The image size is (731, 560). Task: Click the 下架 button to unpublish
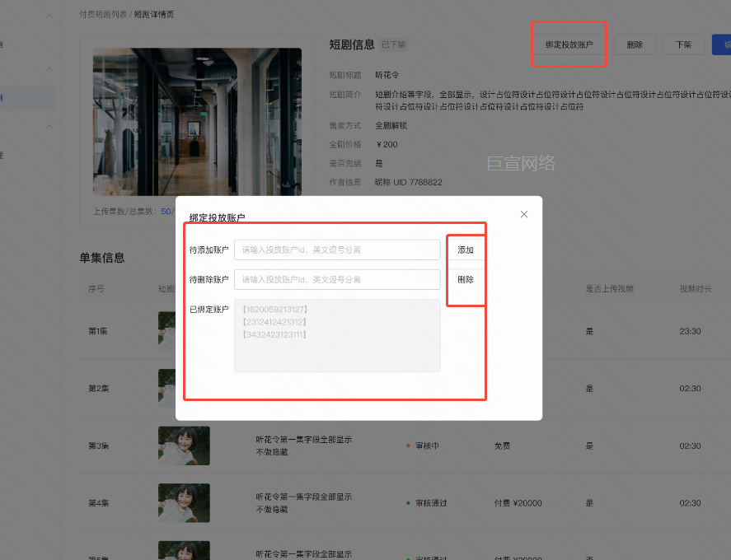pyautogui.click(x=683, y=44)
